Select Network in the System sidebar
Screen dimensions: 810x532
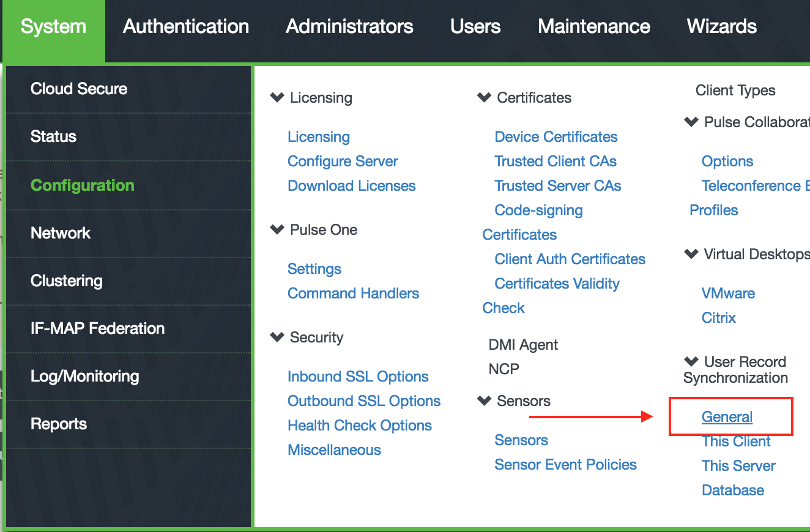pos(61,233)
